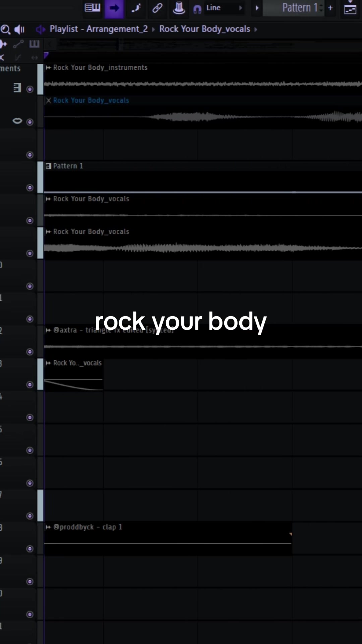Select the Pattern 1 clip label
Image resolution: width=362 pixels, height=644 pixels.
click(68, 166)
